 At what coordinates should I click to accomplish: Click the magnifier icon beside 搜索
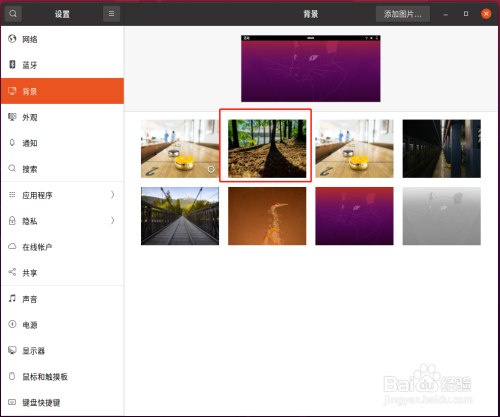click(12, 168)
